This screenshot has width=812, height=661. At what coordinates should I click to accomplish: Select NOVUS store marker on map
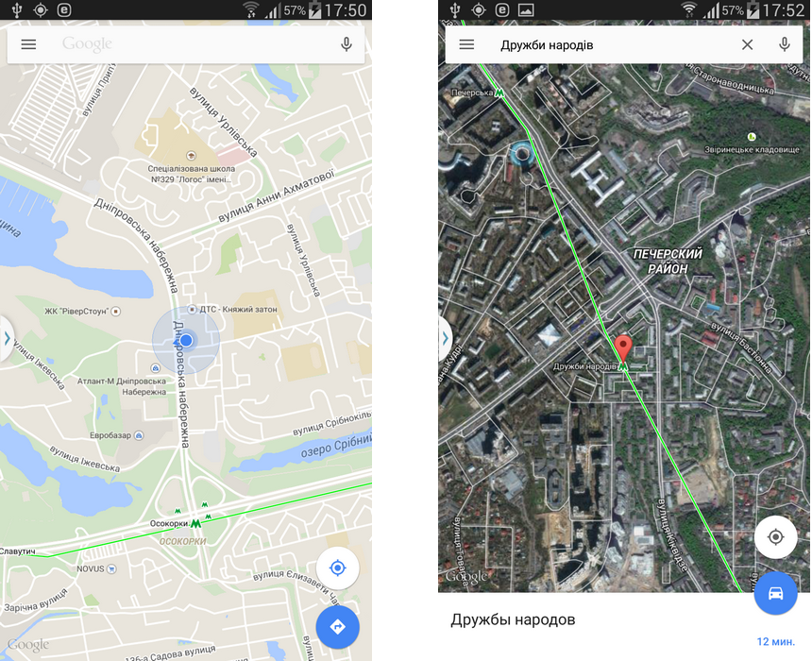pyautogui.click(x=110, y=569)
